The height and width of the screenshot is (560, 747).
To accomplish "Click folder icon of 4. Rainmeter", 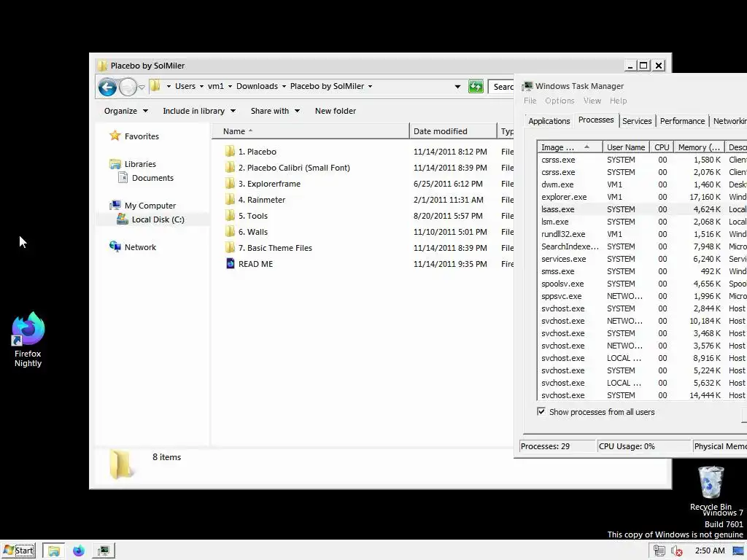I will (x=230, y=200).
